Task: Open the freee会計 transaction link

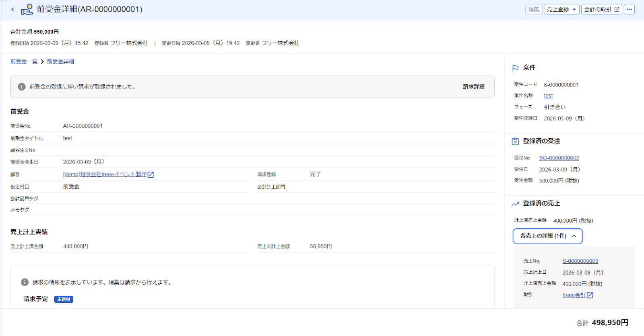Action: pyautogui.click(x=574, y=295)
